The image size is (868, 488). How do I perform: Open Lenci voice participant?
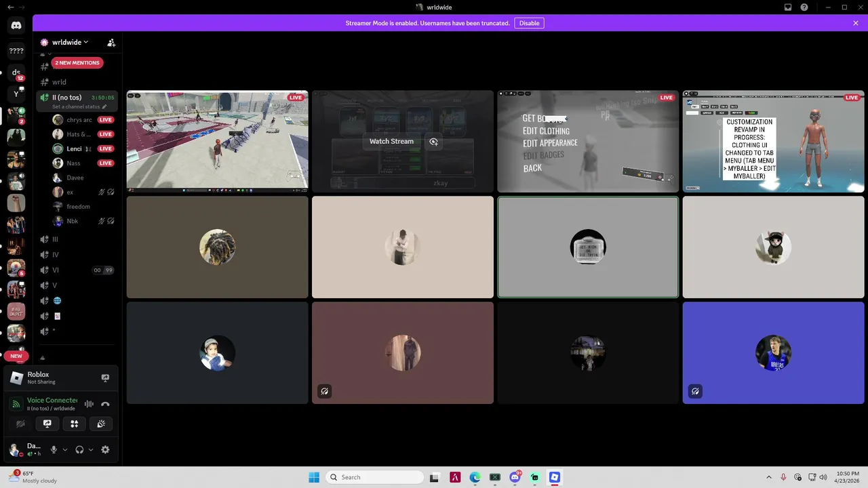pyautogui.click(x=83, y=148)
